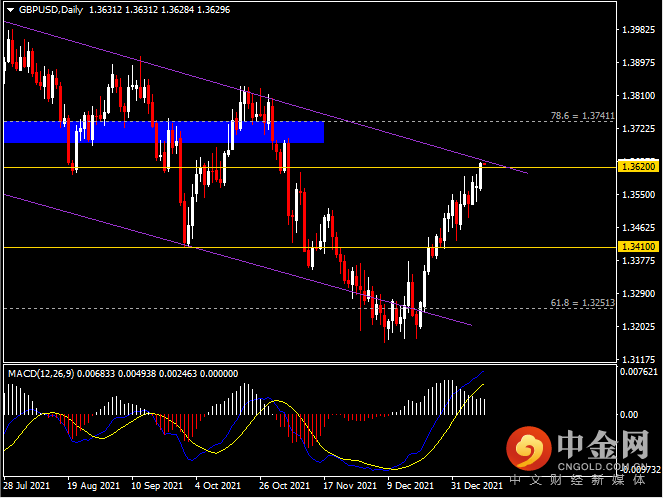This screenshot has height=498, width=663.
Task: Click the 28 Jul 2021 date label
Action: [27, 486]
